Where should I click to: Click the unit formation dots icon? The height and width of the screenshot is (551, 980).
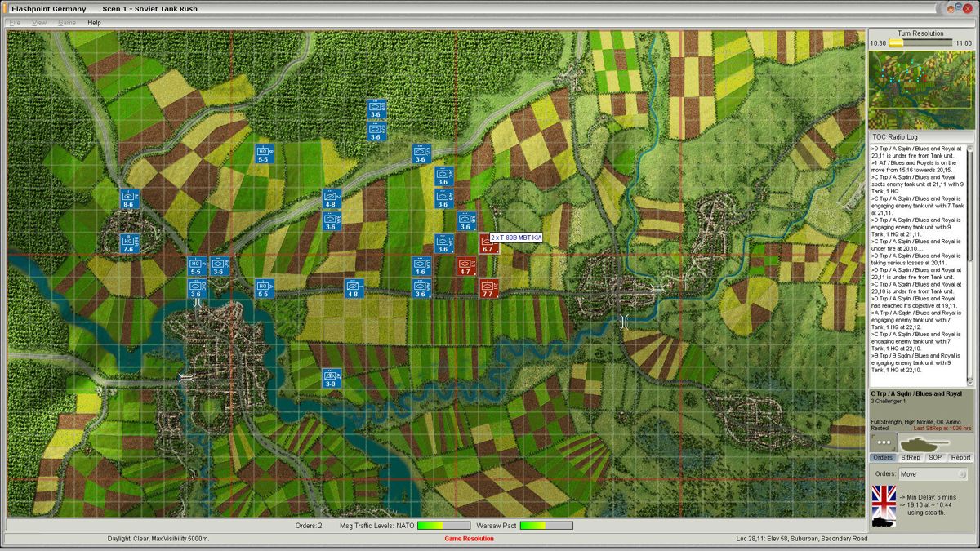tap(883, 442)
